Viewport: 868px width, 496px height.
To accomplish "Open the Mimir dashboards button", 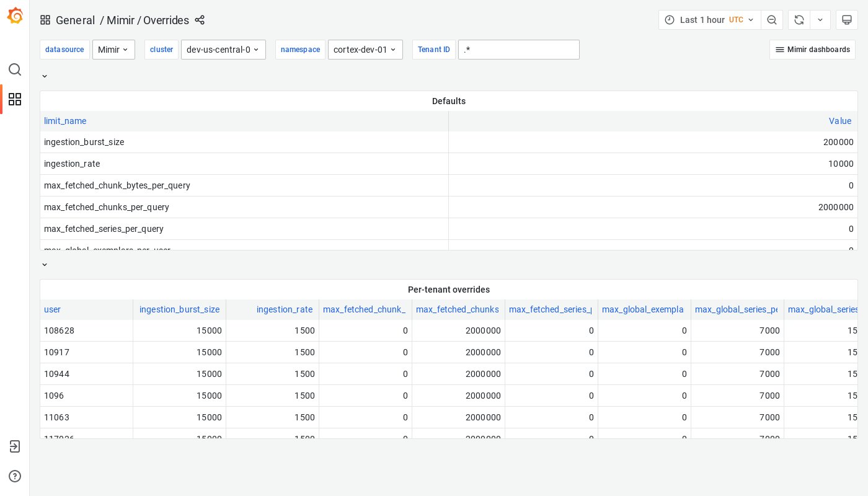I will pyautogui.click(x=812, y=50).
